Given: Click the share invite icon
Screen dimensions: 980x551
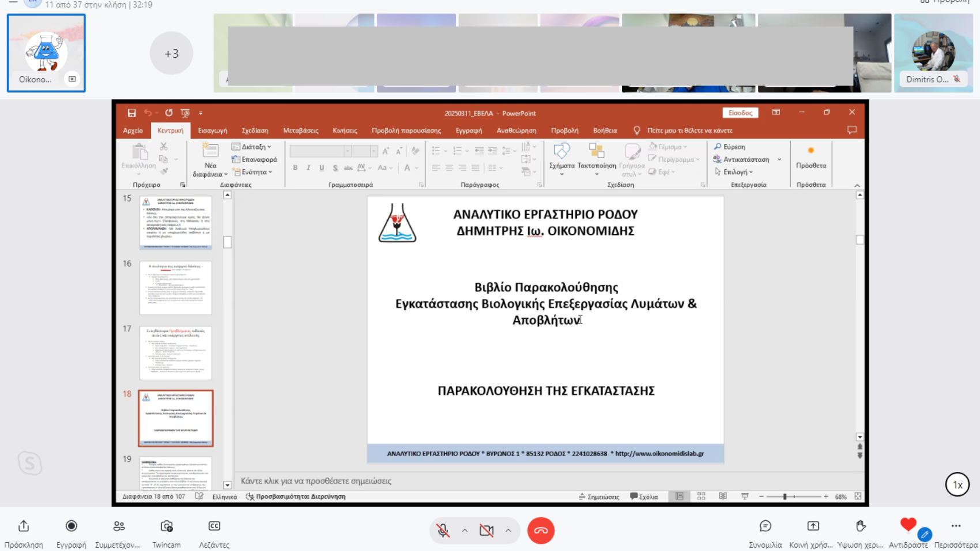Looking at the screenshot, I should tap(24, 526).
